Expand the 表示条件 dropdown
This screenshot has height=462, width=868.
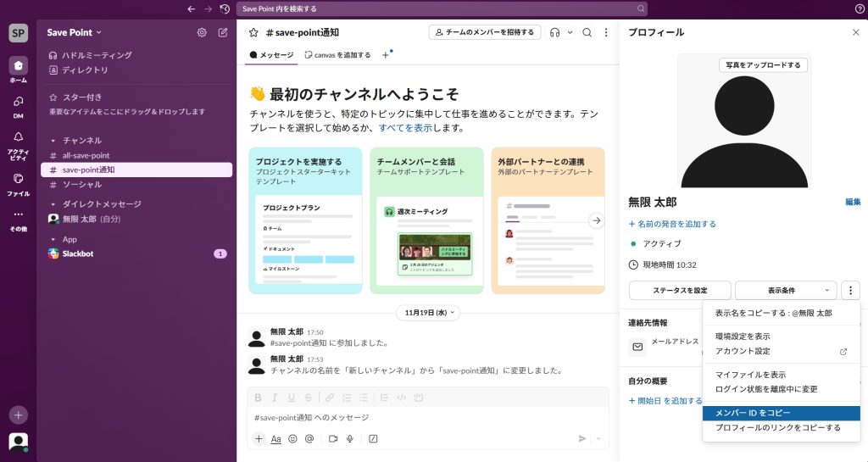point(786,291)
